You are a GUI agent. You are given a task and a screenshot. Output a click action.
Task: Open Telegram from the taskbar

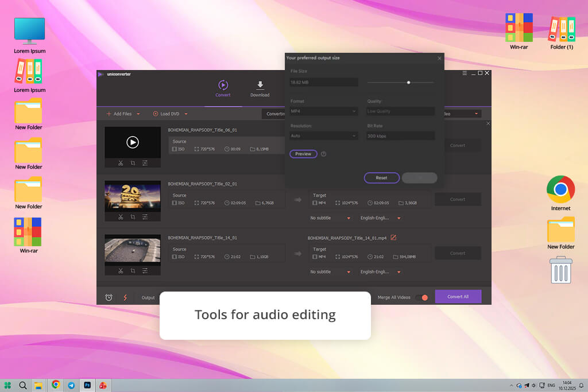(71, 385)
